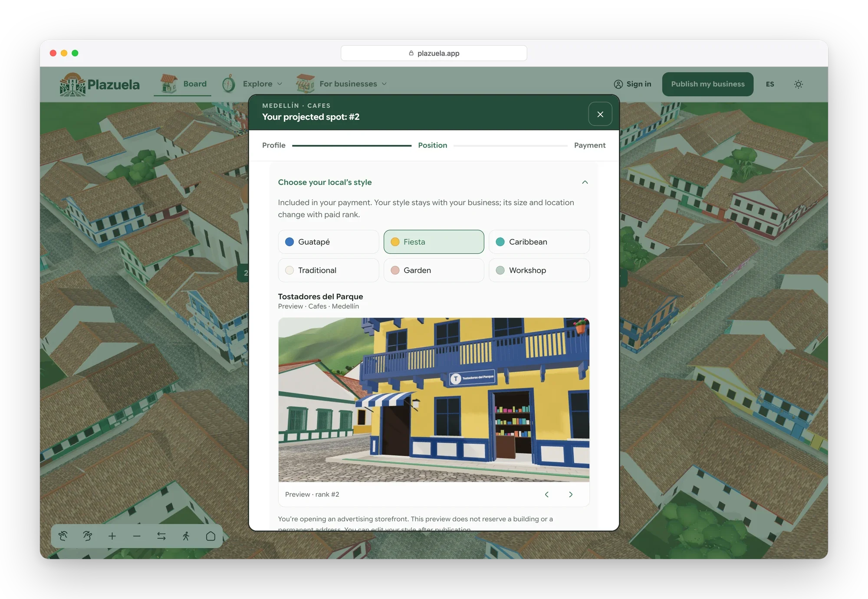
Task: Go to previous preview with left arrow
Action: [547, 494]
